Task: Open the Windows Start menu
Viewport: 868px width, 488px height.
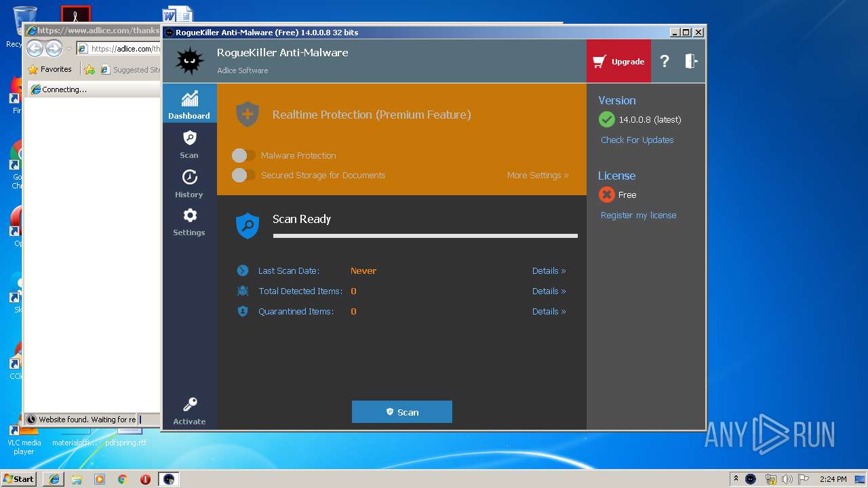Action: tap(18, 479)
